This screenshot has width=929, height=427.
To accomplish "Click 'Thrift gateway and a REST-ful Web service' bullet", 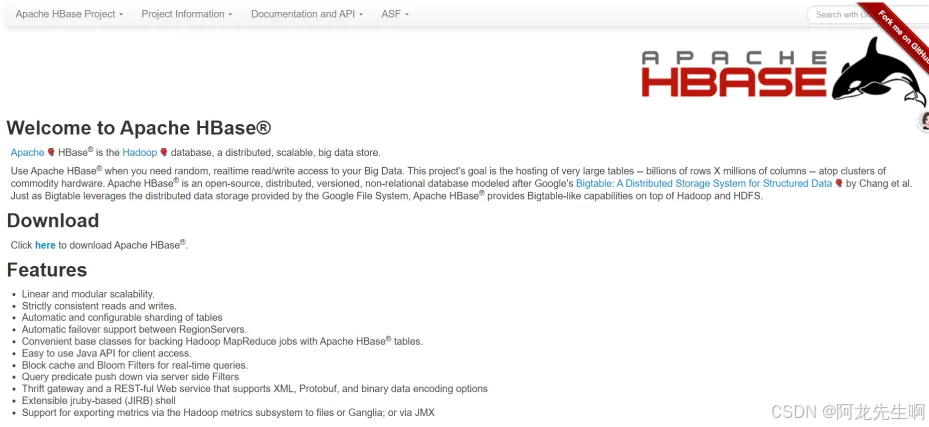I will coord(255,389).
